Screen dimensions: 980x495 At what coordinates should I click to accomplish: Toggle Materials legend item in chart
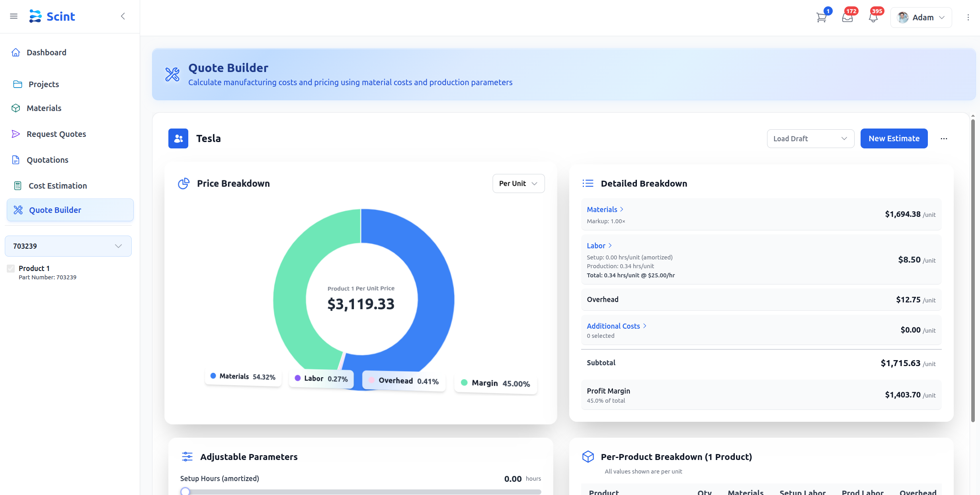243,376
